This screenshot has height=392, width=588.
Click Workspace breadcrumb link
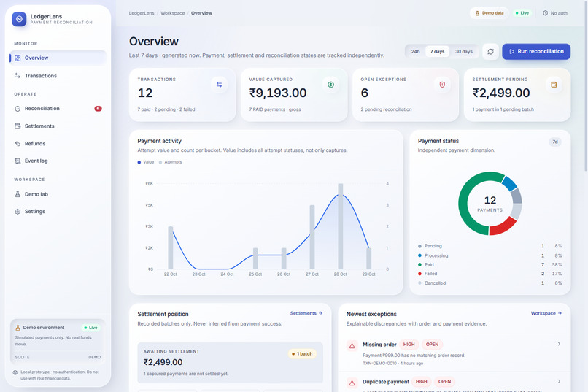172,13
